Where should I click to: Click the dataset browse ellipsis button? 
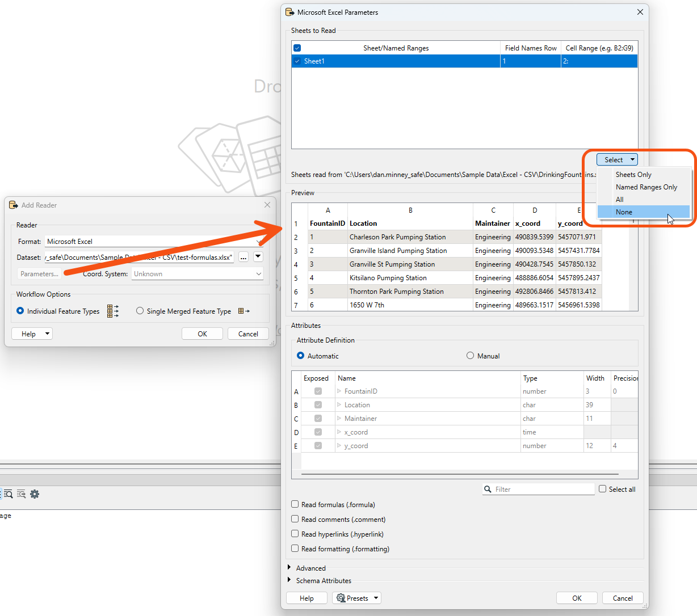[243, 258]
